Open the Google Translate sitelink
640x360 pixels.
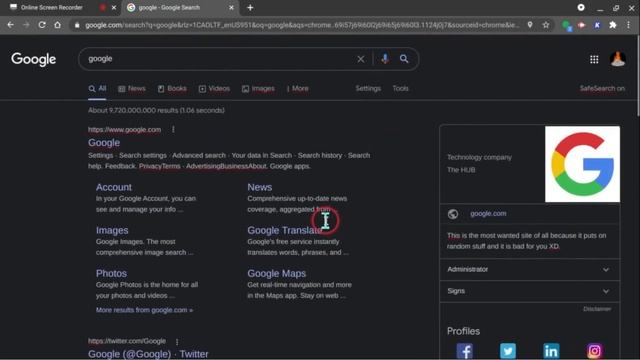pyautogui.click(x=284, y=230)
